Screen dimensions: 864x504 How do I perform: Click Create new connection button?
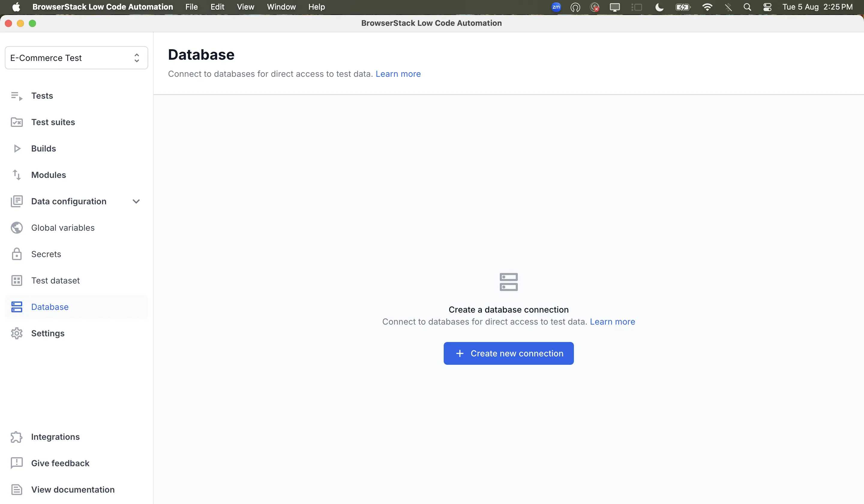(x=508, y=353)
